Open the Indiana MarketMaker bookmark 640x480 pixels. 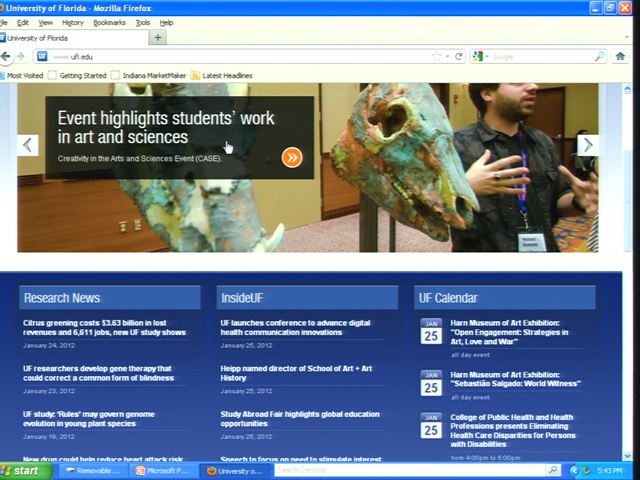pos(149,76)
